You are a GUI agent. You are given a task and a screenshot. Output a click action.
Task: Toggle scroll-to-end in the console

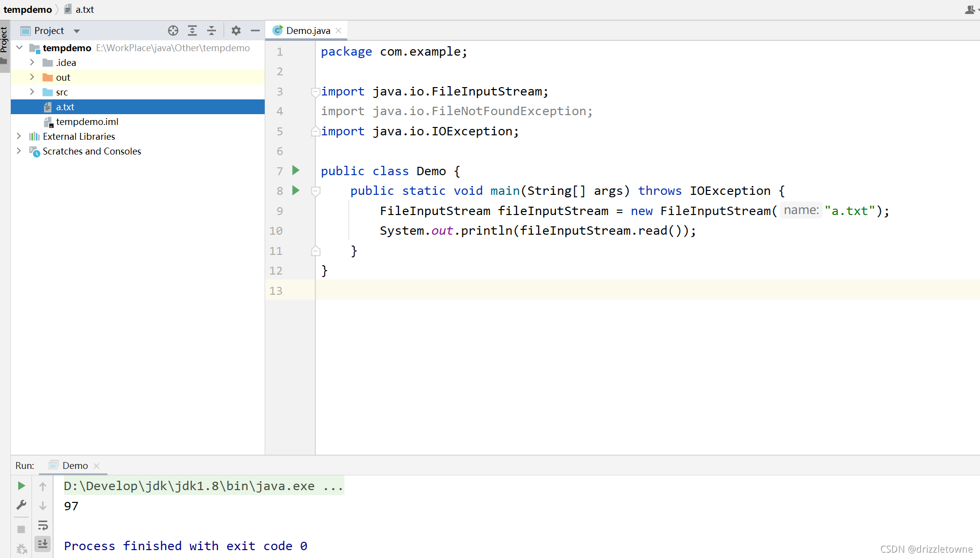(x=43, y=544)
